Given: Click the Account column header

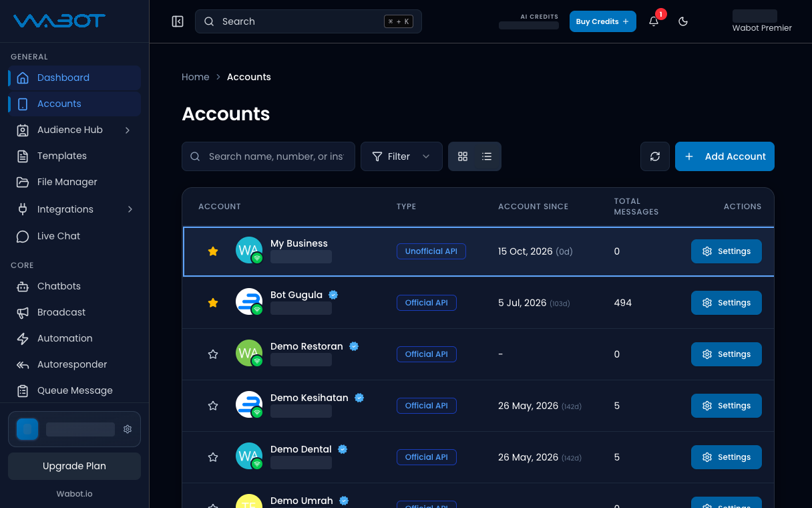Looking at the screenshot, I should pos(219,207).
